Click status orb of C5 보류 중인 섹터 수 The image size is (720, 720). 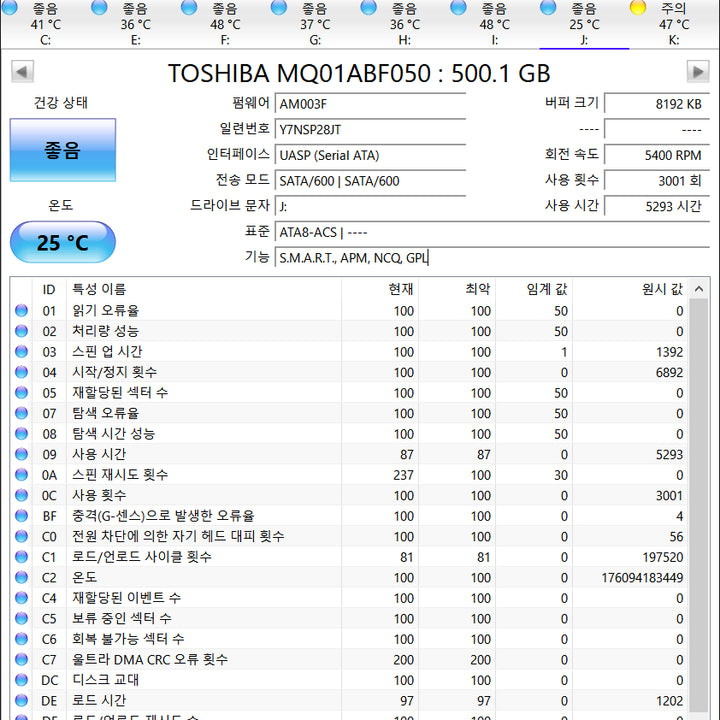tap(22, 618)
